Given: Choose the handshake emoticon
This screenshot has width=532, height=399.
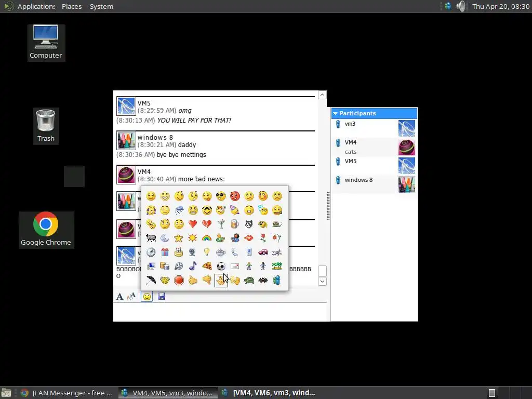Looking at the screenshot, I should tap(165, 280).
